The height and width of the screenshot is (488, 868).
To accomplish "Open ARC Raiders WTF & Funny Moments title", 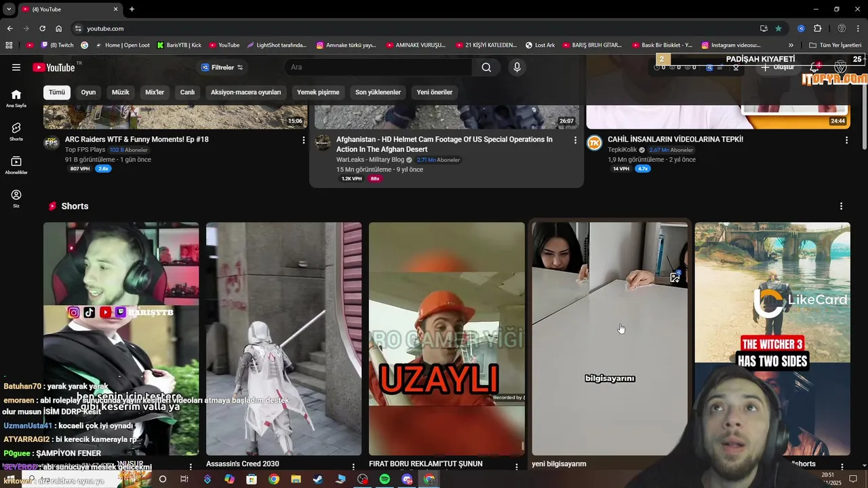I will [x=137, y=140].
